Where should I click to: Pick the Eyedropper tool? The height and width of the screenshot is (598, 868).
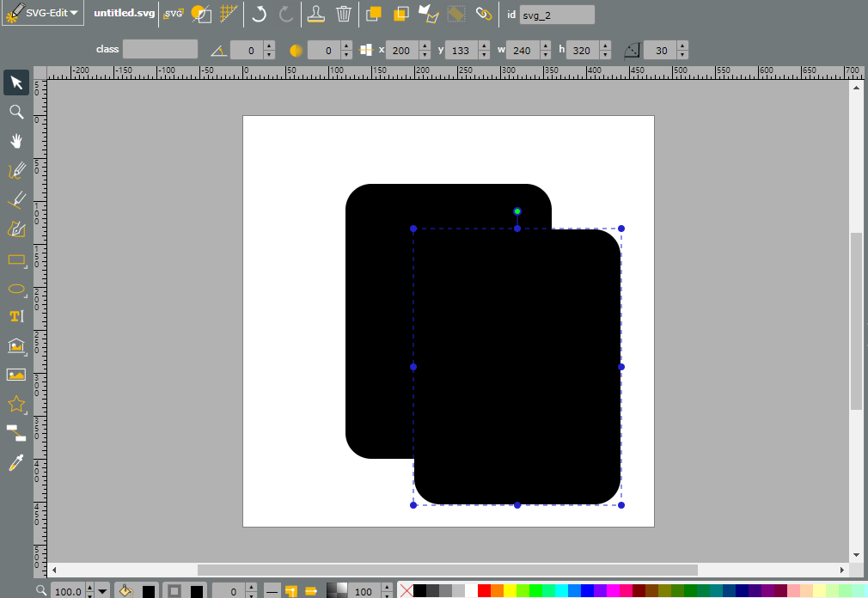coord(16,462)
